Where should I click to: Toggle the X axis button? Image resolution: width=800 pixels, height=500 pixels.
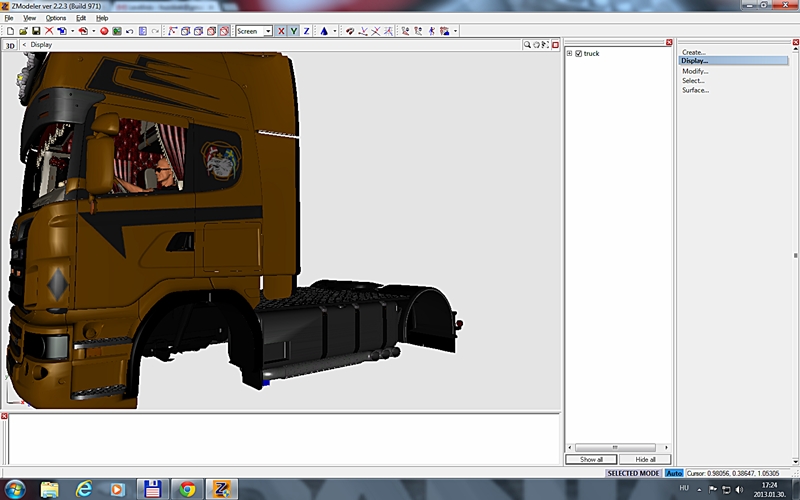281,31
